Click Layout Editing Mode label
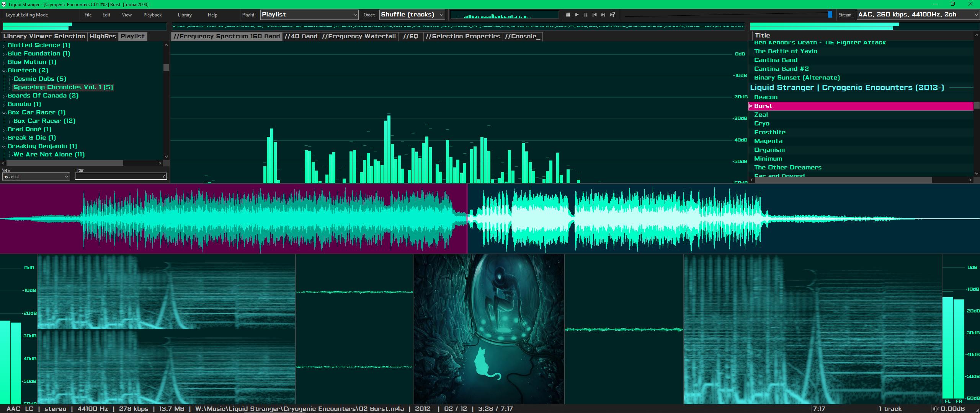Image resolution: width=980 pixels, height=413 pixels. [27, 15]
